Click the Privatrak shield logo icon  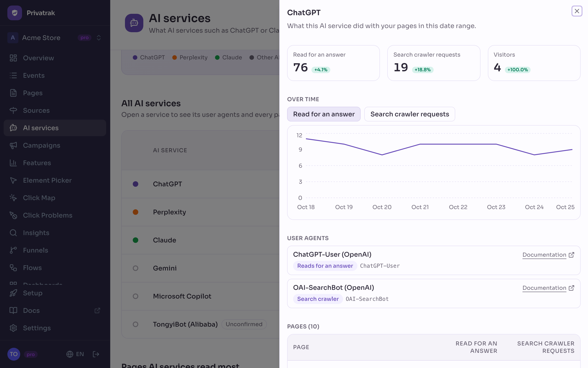[x=14, y=13]
